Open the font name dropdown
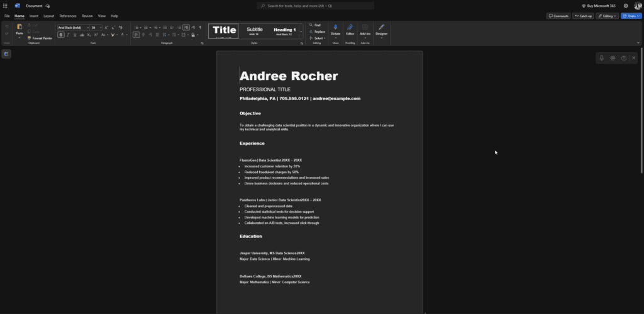Image resolution: width=644 pixels, height=314 pixels. [72, 28]
